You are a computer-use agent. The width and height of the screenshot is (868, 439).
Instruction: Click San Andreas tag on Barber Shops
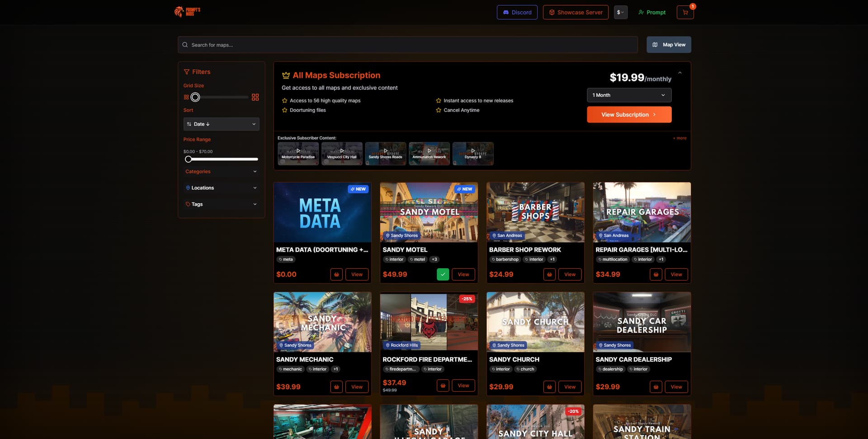507,235
